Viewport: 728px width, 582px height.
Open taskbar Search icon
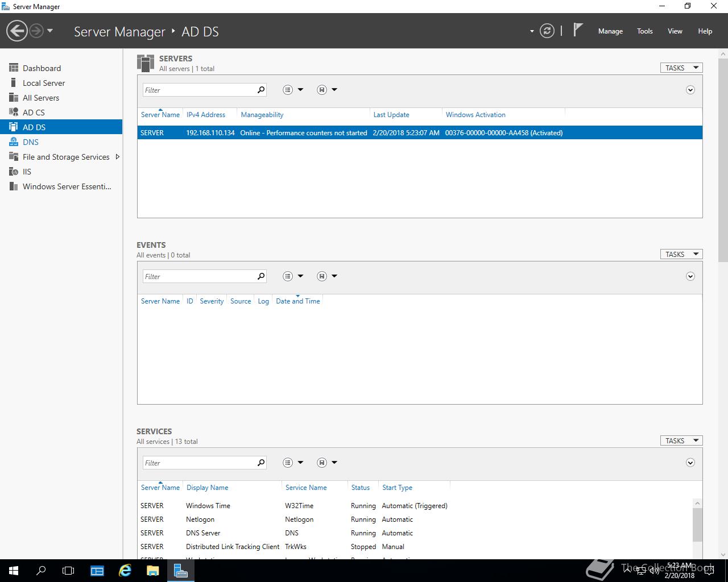point(41,571)
